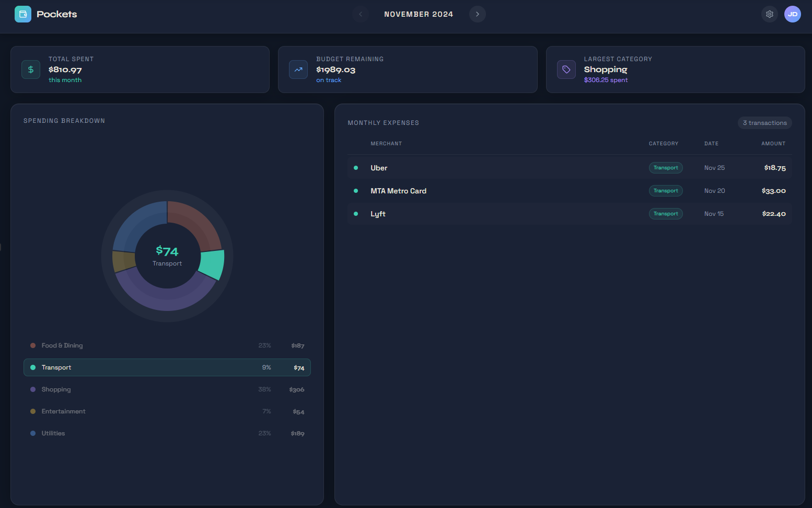Click the Pockets wallet logo icon

pos(23,14)
